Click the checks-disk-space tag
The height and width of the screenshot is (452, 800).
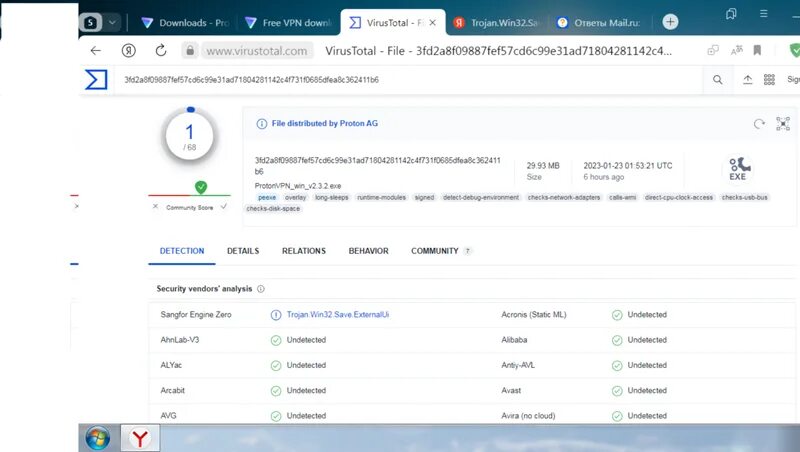click(273, 209)
